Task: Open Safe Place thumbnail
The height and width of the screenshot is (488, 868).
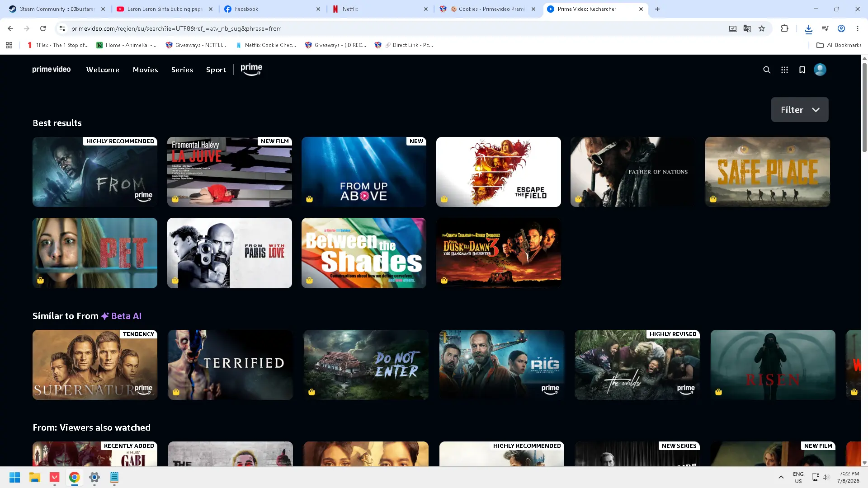Action: [x=768, y=172]
